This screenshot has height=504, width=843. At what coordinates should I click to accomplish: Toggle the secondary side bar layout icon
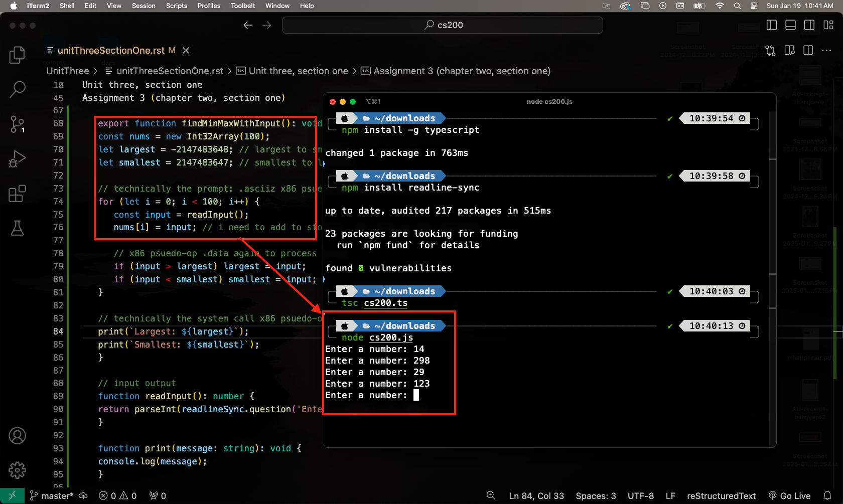[809, 25]
